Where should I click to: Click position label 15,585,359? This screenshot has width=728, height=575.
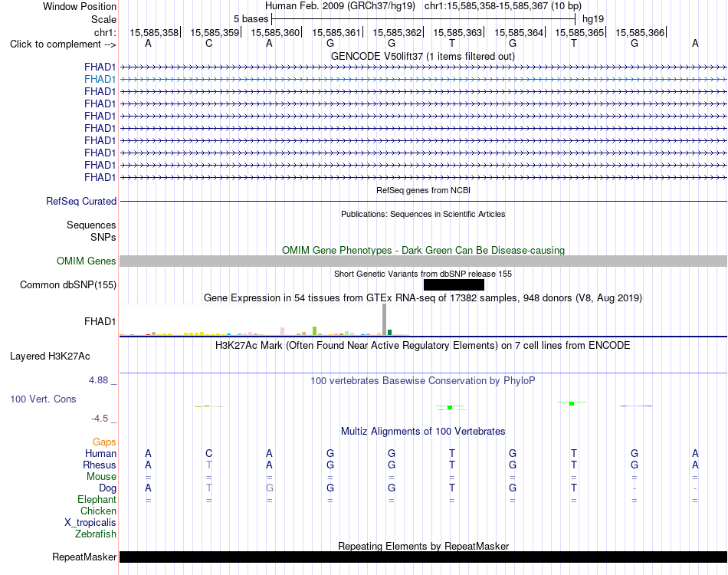[x=215, y=32]
